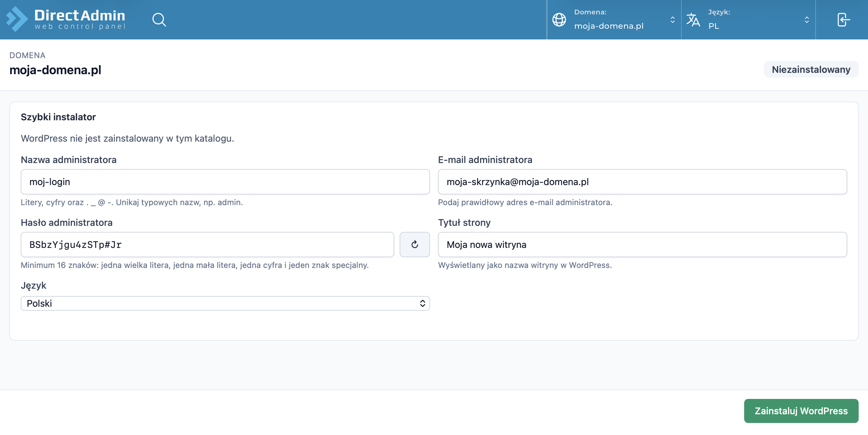Click the translate language icon
Viewport: 868px width, 435px height.
pyautogui.click(x=693, y=20)
